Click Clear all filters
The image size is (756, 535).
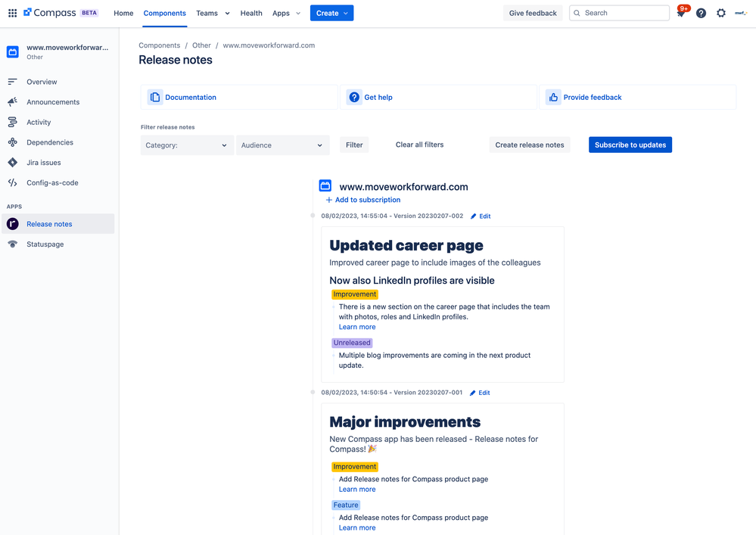click(x=419, y=145)
